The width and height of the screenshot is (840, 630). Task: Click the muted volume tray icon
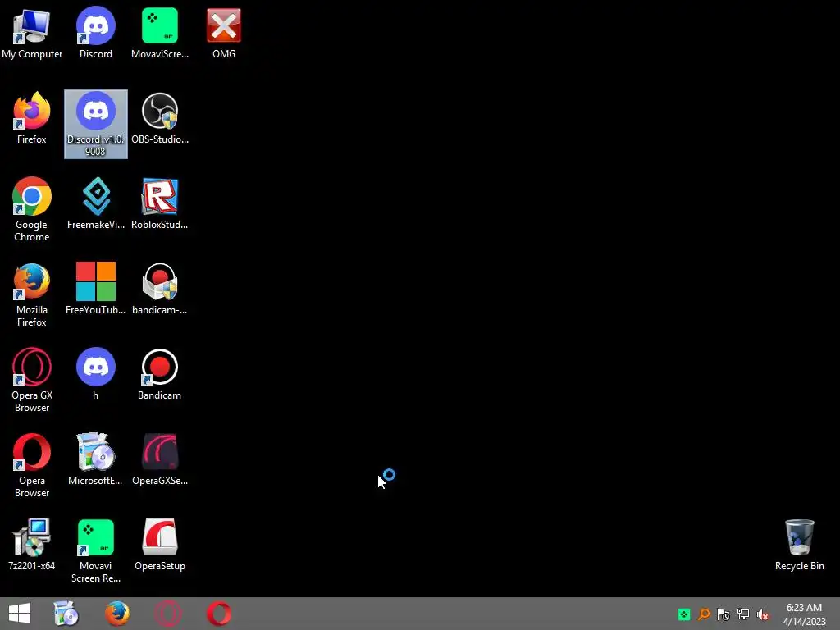[x=763, y=614]
